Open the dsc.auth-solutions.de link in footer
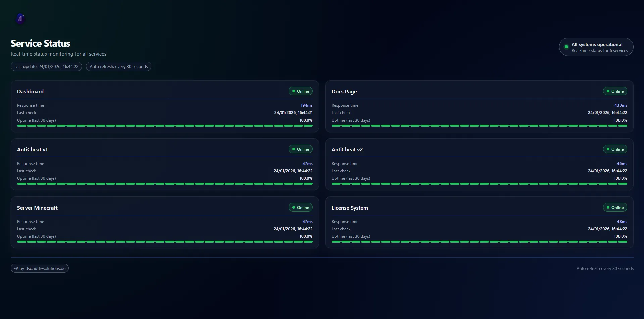 point(40,268)
